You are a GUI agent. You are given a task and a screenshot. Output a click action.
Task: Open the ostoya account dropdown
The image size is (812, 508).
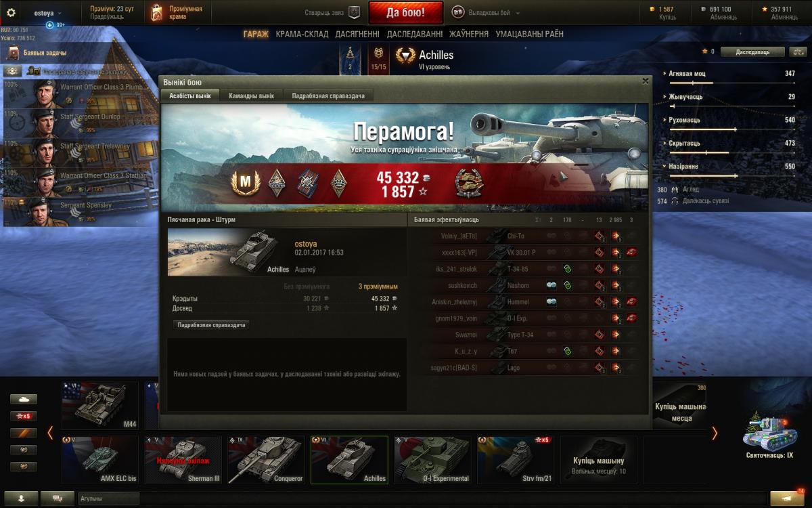tap(47, 13)
